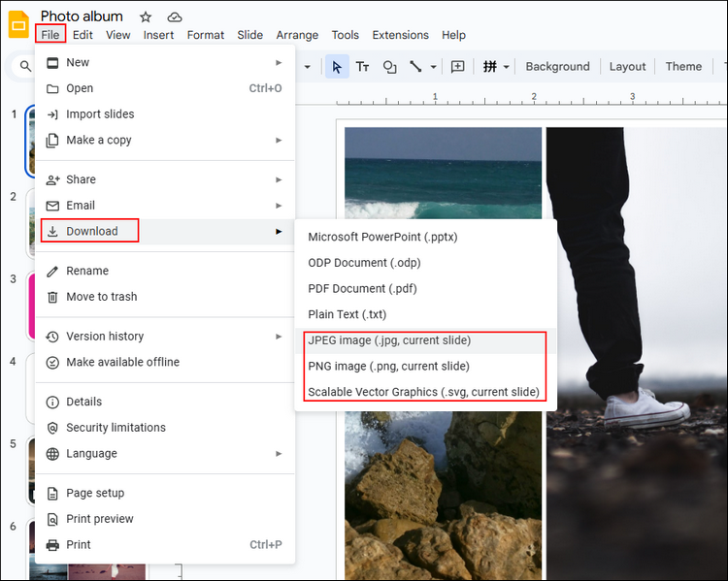The width and height of the screenshot is (728, 581).
Task: Click the Share person-add icon
Action: [52, 179]
